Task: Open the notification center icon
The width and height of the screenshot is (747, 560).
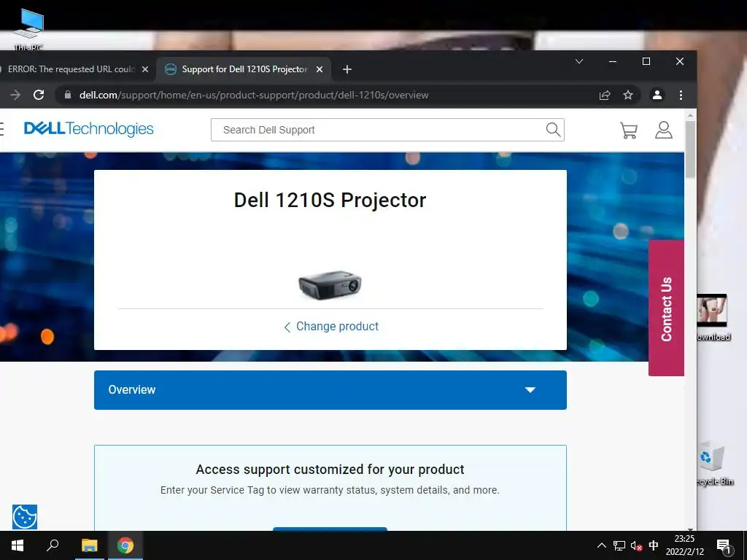Action: (724, 546)
